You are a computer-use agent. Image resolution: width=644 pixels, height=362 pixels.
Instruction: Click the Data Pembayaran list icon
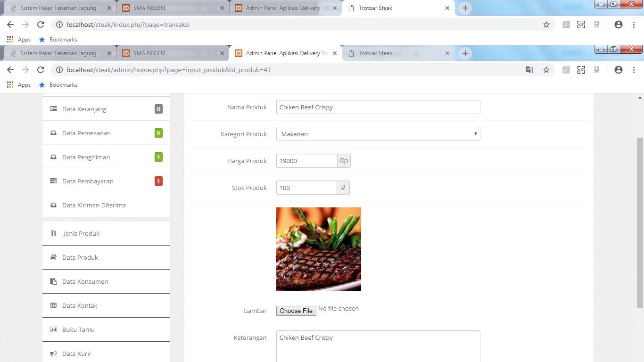(53, 181)
